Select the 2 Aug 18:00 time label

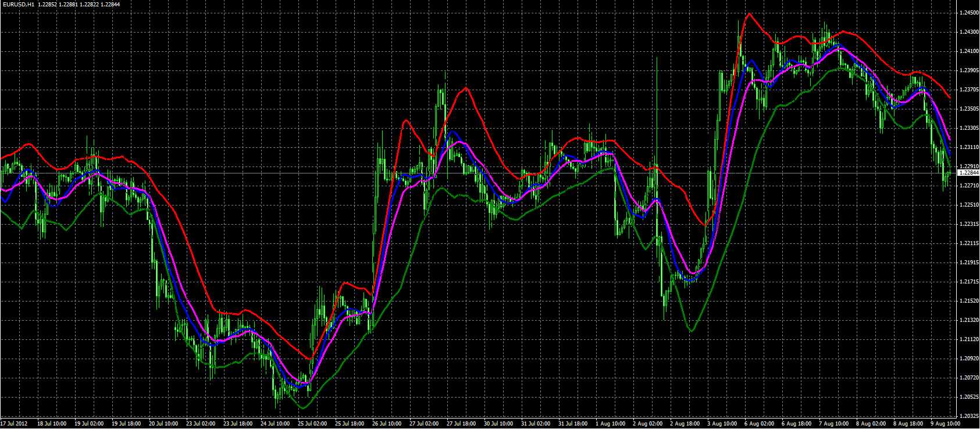click(x=685, y=424)
